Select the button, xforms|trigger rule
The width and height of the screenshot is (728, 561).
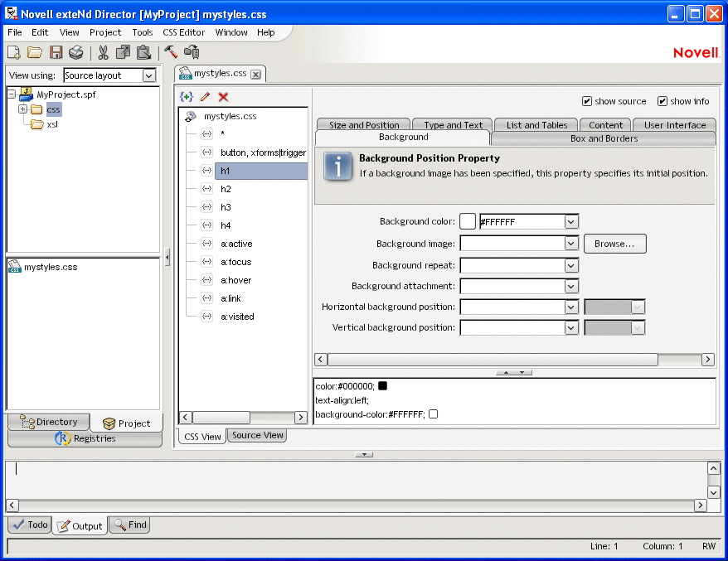263,152
